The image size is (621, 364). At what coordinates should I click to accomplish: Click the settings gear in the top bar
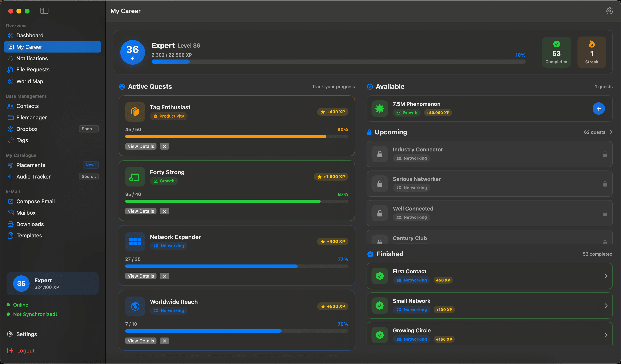pos(609,11)
